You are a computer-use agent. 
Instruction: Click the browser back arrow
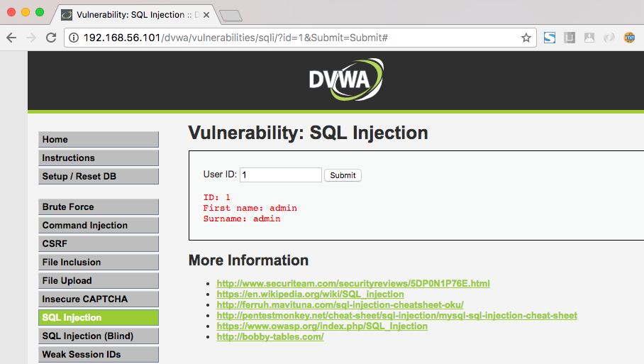11,38
